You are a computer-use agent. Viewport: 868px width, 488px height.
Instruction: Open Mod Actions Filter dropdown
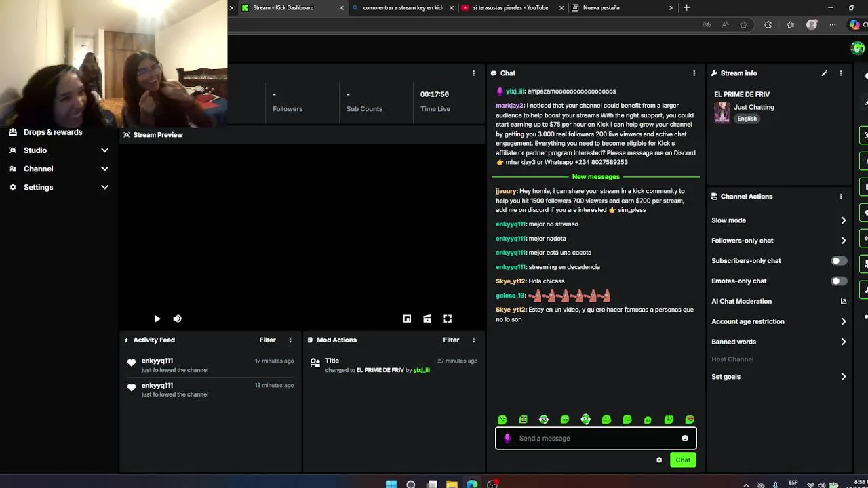[451, 340]
